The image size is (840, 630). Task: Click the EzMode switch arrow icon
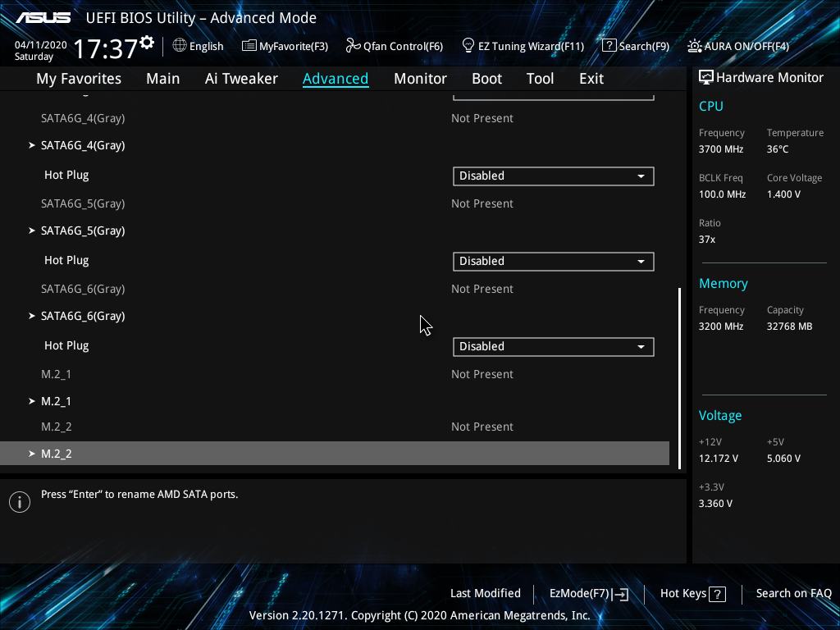[620, 594]
